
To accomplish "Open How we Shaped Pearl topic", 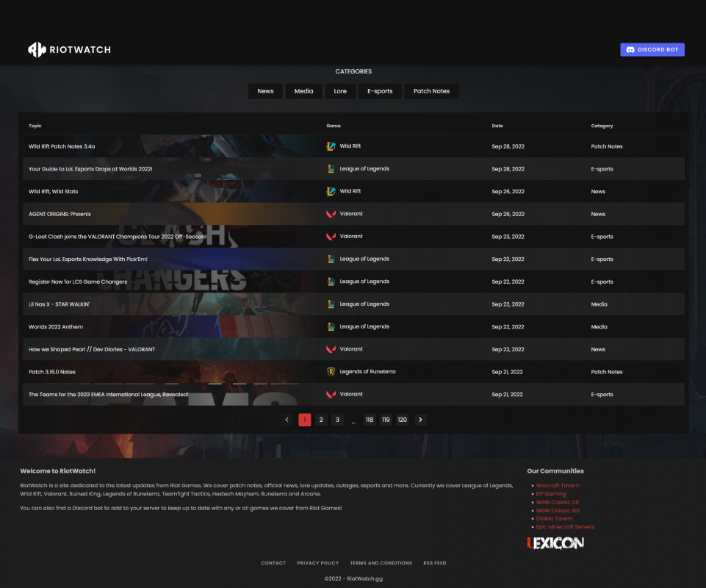I will coord(92,349).
